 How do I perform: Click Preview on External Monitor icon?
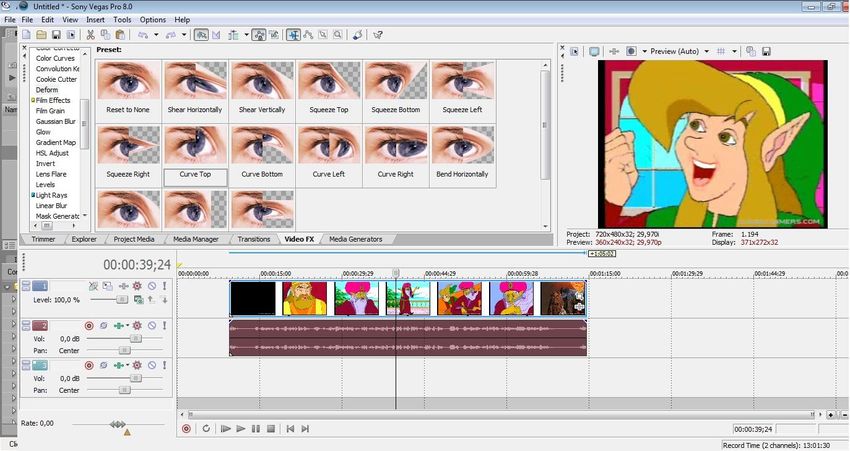595,51
